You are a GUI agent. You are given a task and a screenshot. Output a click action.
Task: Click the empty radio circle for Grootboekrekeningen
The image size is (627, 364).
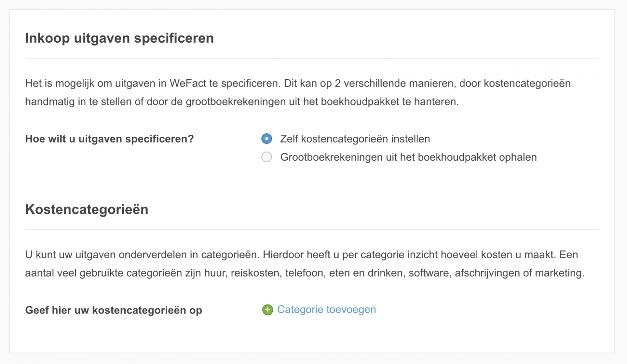pos(266,157)
